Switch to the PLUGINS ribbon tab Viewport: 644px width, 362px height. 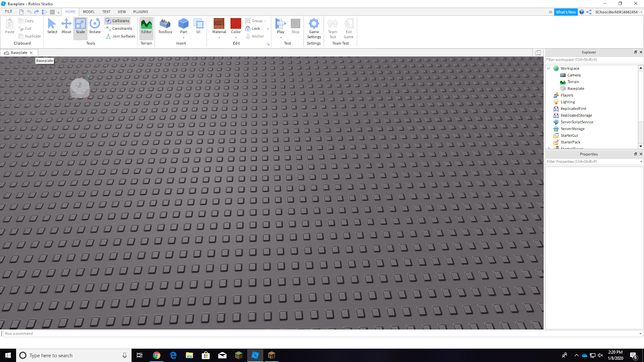(x=140, y=12)
